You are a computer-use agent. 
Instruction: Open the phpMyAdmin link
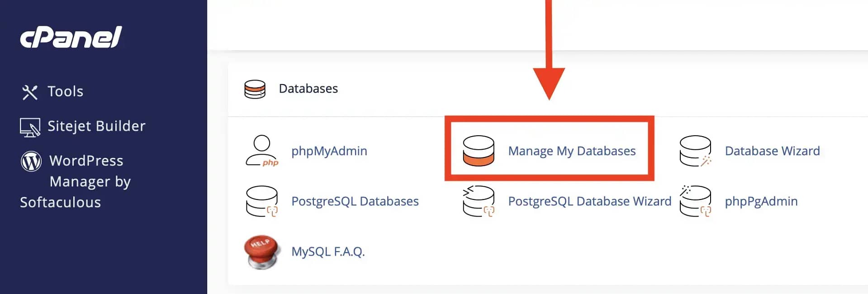pos(329,151)
